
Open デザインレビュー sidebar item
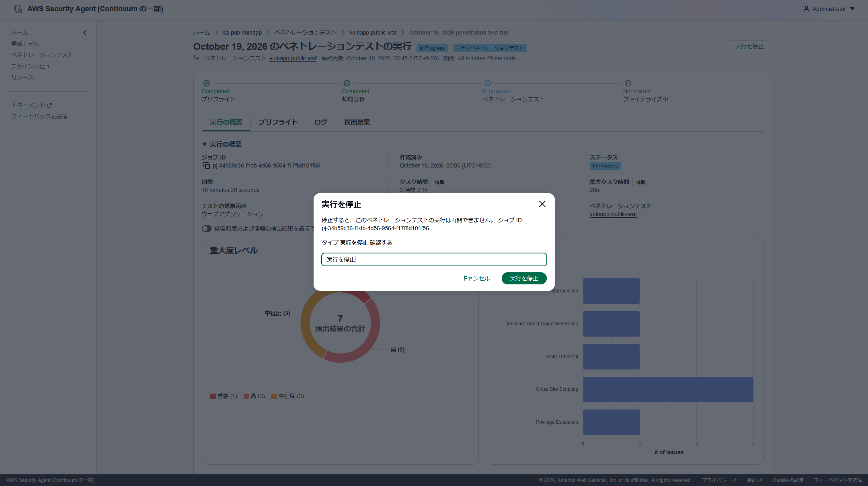click(x=34, y=66)
